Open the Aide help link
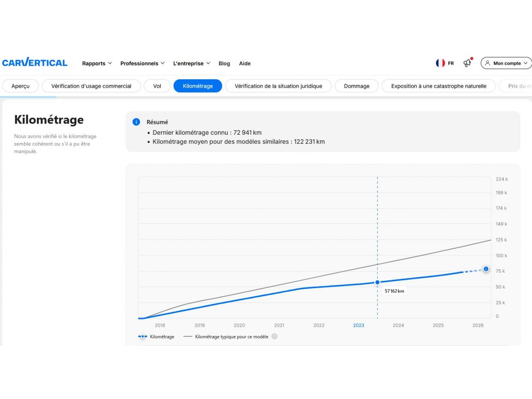The image size is (532, 399). (245, 63)
